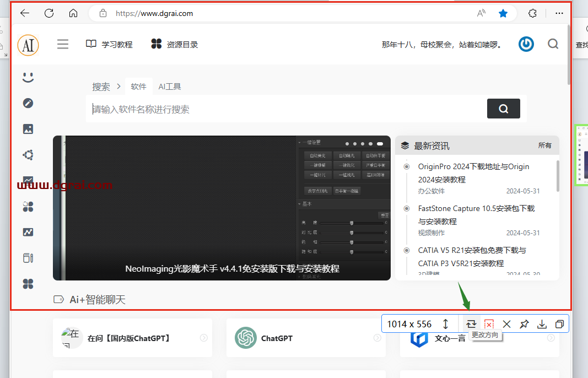Click the notebook and pen sidebar icon
Viewport: 588px width, 378px height.
point(28,258)
